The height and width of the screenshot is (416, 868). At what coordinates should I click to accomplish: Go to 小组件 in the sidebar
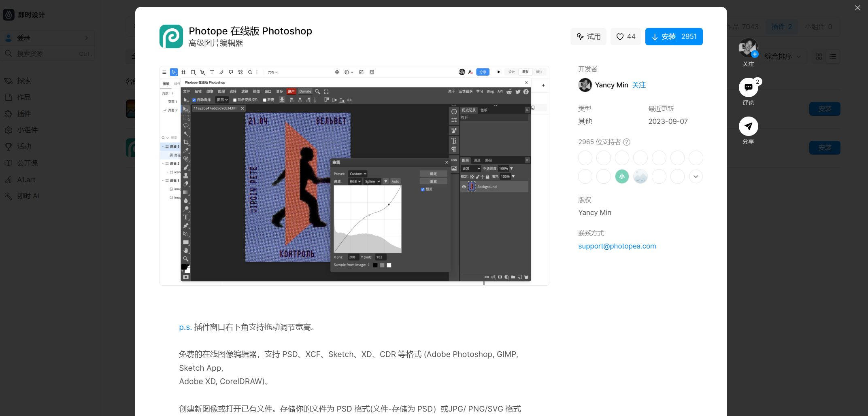[x=27, y=130]
